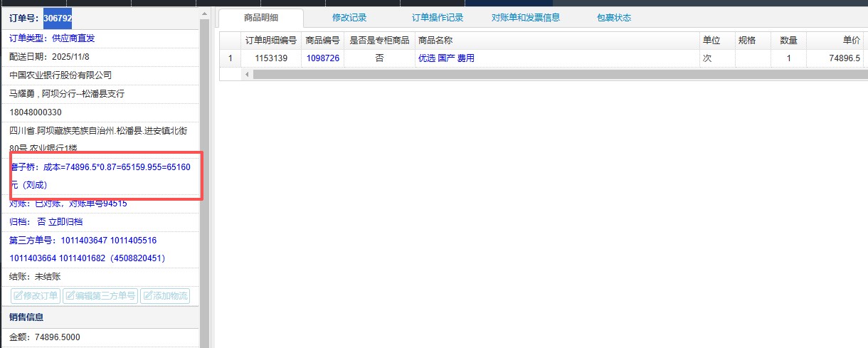Open the 修改记录 tab
The width and height of the screenshot is (868, 348).
pos(349,18)
